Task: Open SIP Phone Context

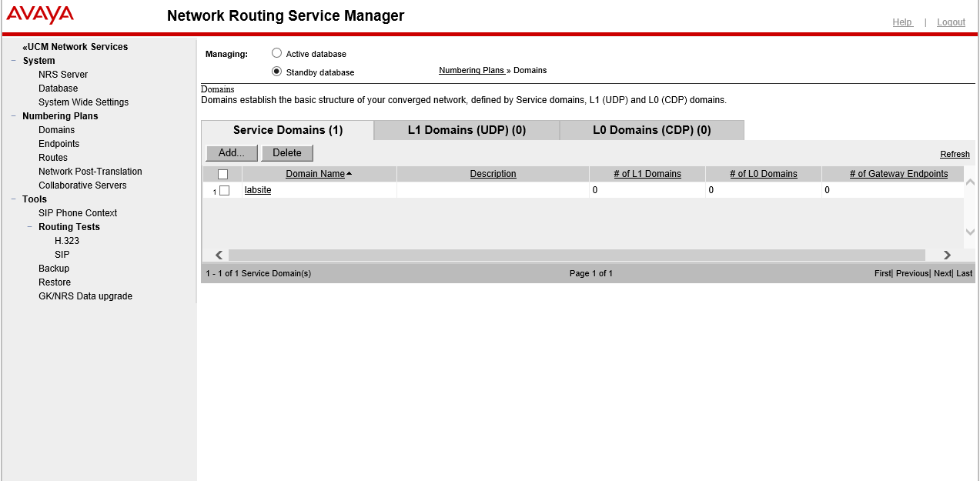Action: tap(79, 213)
